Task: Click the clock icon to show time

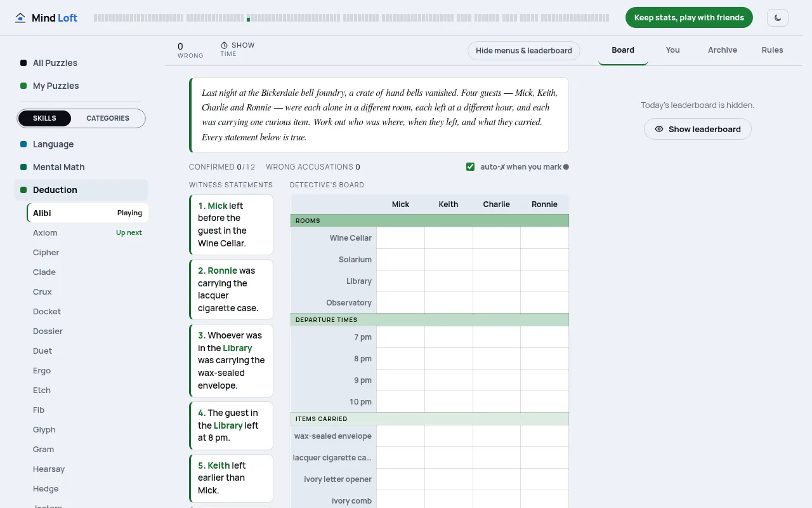Action: tap(224, 45)
